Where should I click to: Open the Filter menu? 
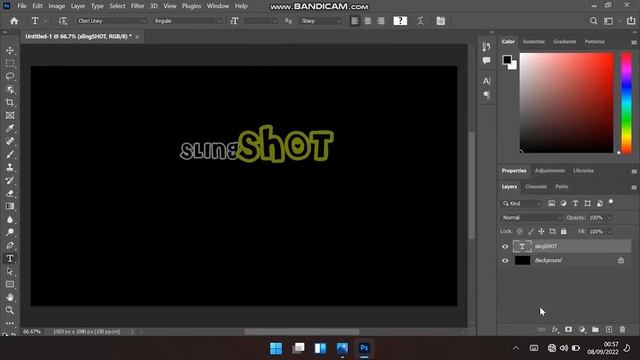[x=138, y=6]
